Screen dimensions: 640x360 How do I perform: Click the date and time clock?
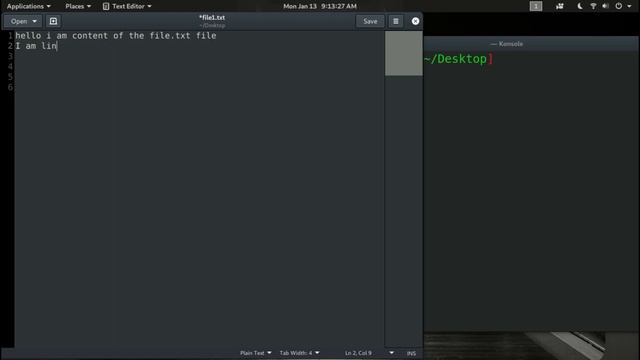[x=320, y=6]
